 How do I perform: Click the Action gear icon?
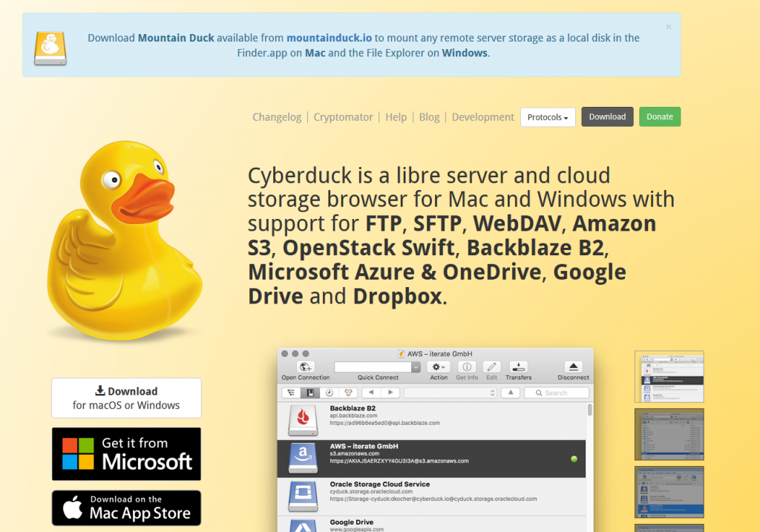click(x=439, y=367)
